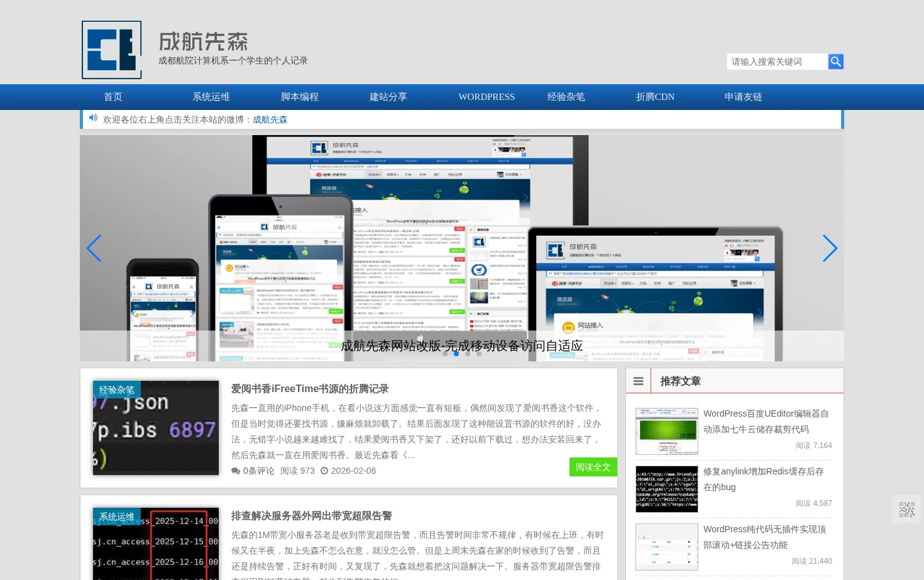This screenshot has height=580, width=924.
Task: Click 阅读 973 read count text
Action: pos(297,471)
